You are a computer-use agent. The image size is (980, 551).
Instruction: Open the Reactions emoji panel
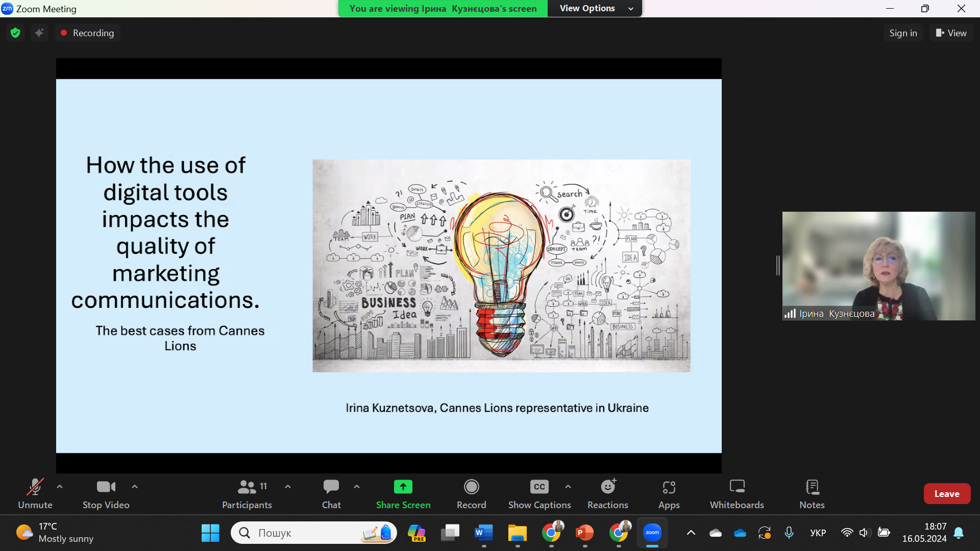[x=607, y=493]
